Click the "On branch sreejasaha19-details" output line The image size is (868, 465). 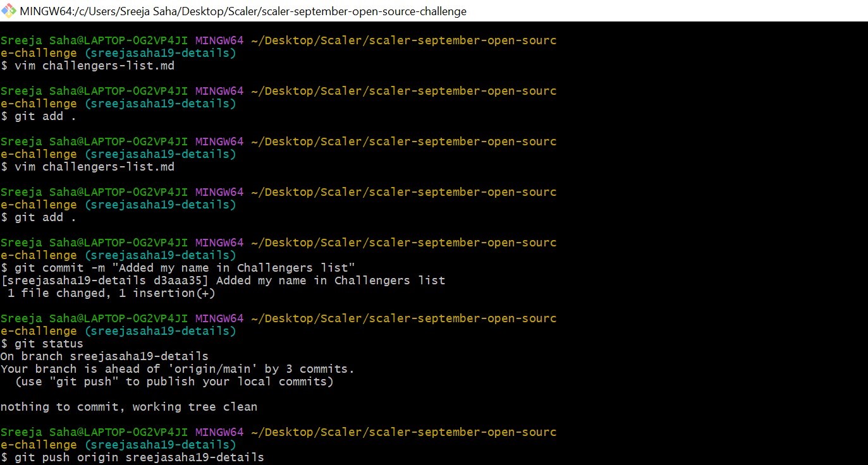pyautogui.click(x=104, y=356)
